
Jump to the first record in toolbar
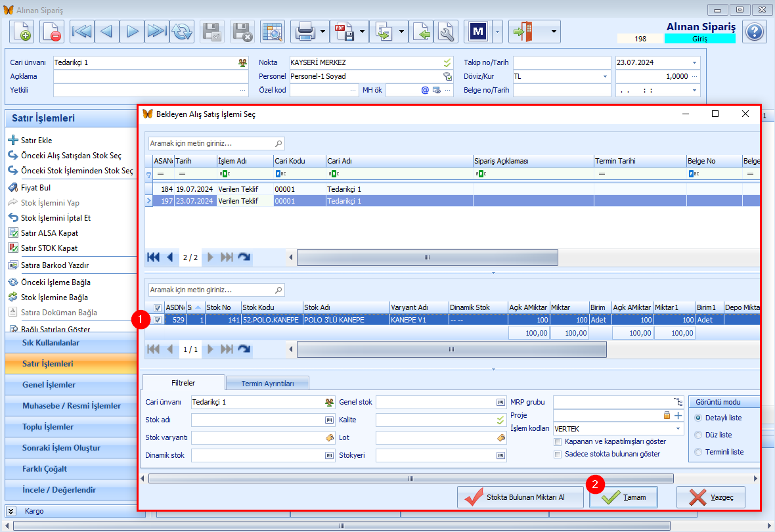81,32
